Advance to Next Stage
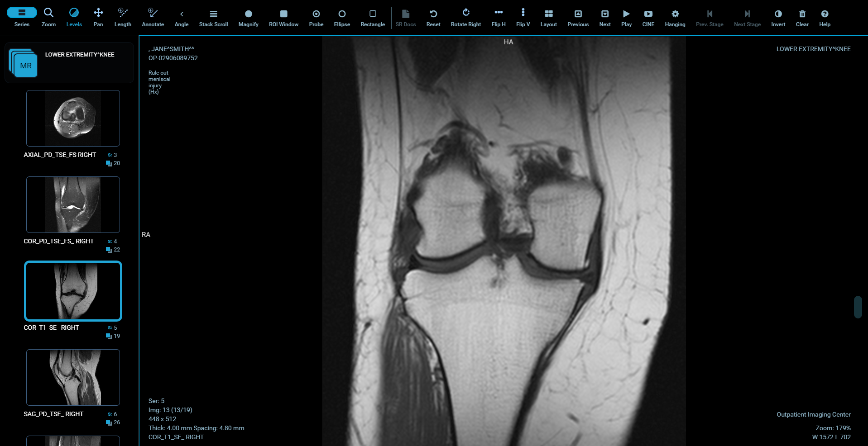The width and height of the screenshot is (868, 446). coord(747,17)
